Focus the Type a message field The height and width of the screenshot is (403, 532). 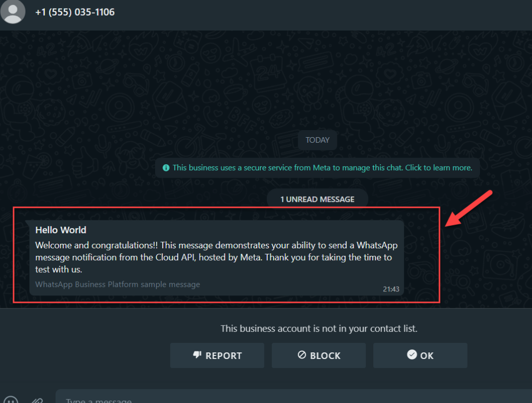[294, 396]
